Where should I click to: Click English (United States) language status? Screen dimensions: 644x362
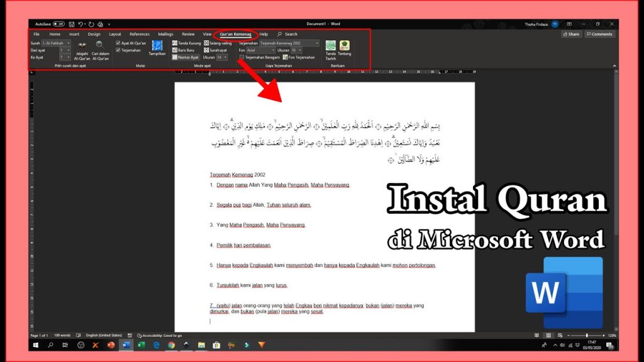[x=104, y=336]
